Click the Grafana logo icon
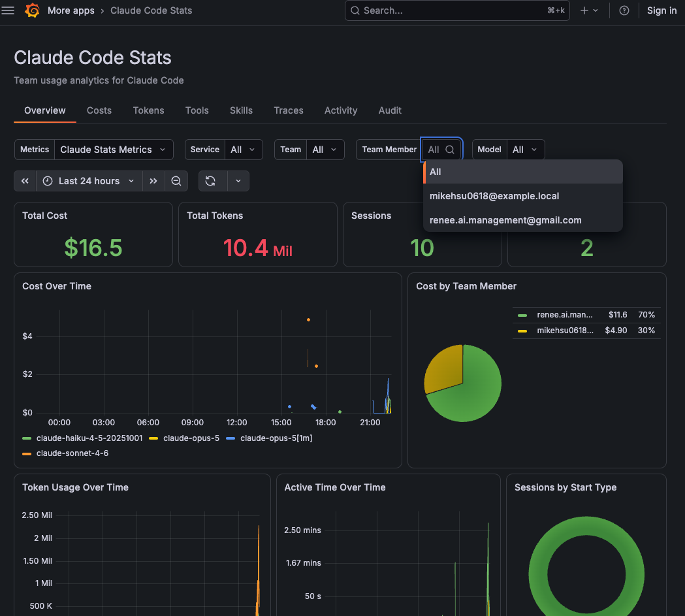685x616 pixels. [x=32, y=10]
